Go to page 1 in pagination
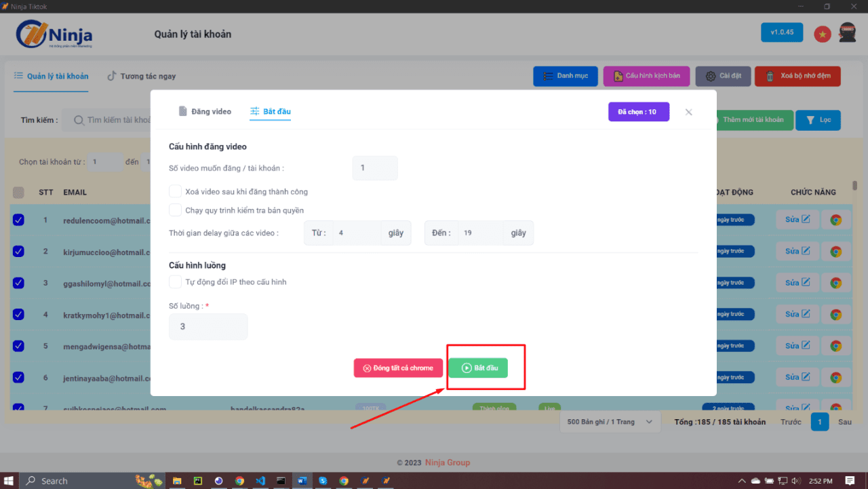The width and height of the screenshot is (868, 489). click(x=820, y=422)
